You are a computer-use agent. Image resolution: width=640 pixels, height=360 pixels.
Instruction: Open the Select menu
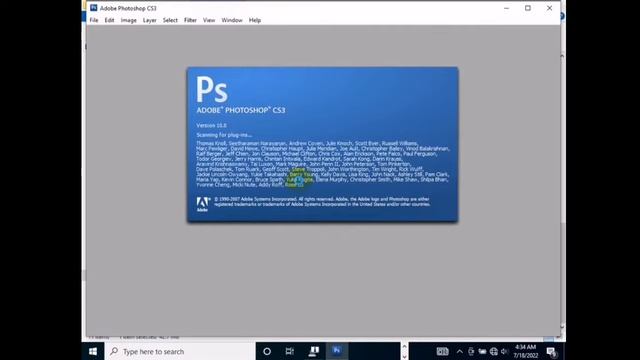[x=170, y=20]
